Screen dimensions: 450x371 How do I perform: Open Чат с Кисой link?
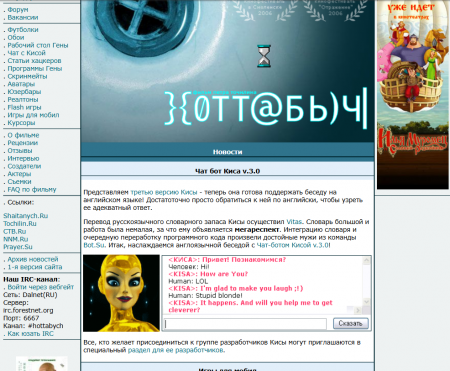(x=26, y=53)
